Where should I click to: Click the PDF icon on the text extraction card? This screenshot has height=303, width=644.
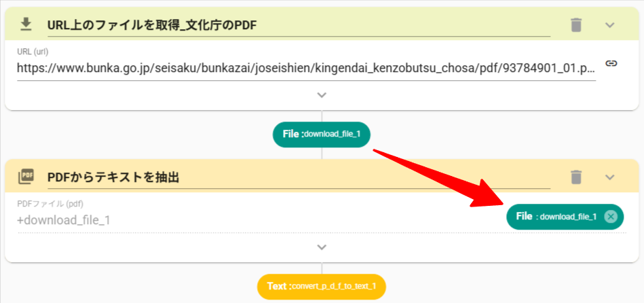[26, 177]
